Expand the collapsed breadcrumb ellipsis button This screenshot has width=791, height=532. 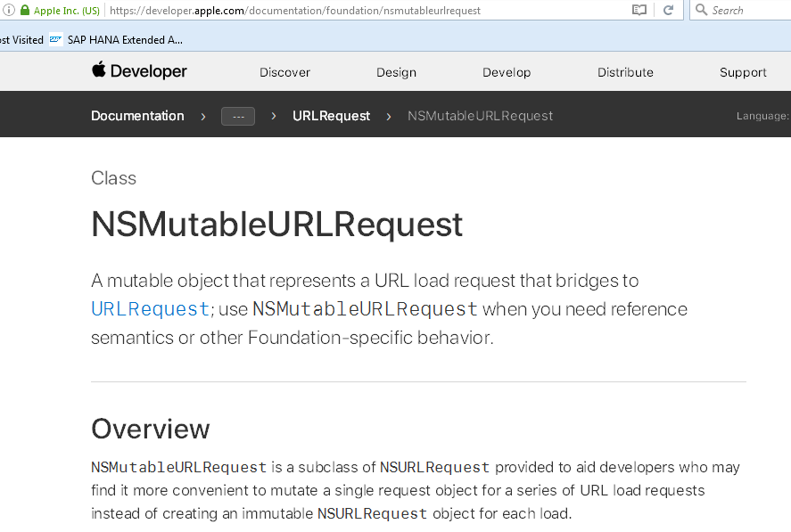pyautogui.click(x=238, y=116)
